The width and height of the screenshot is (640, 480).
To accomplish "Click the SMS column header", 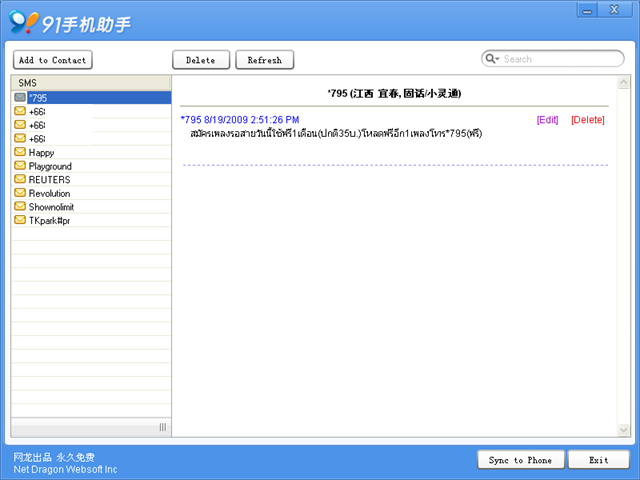I will pos(91,83).
